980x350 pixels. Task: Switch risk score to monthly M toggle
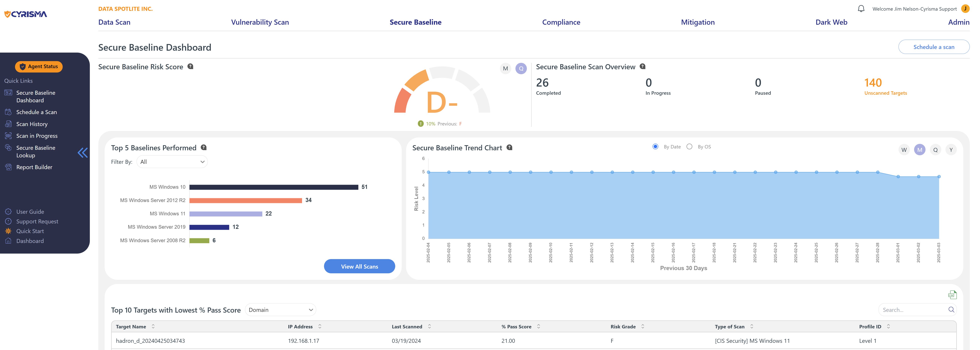pos(505,68)
